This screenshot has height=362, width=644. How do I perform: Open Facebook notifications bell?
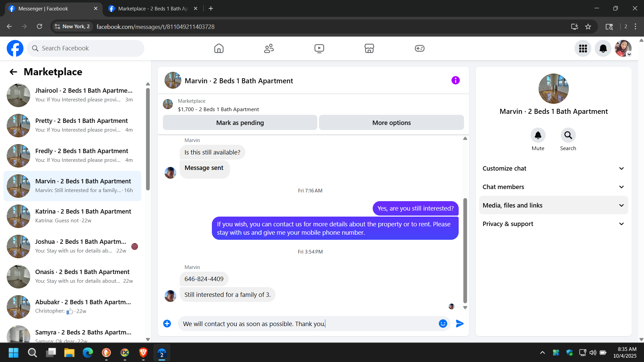(x=603, y=48)
